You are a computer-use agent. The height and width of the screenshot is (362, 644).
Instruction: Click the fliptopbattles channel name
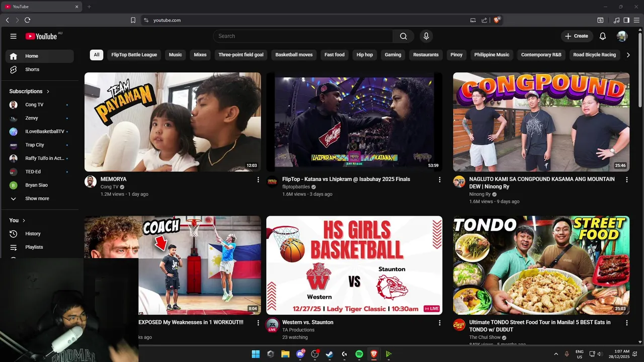[296, 187]
